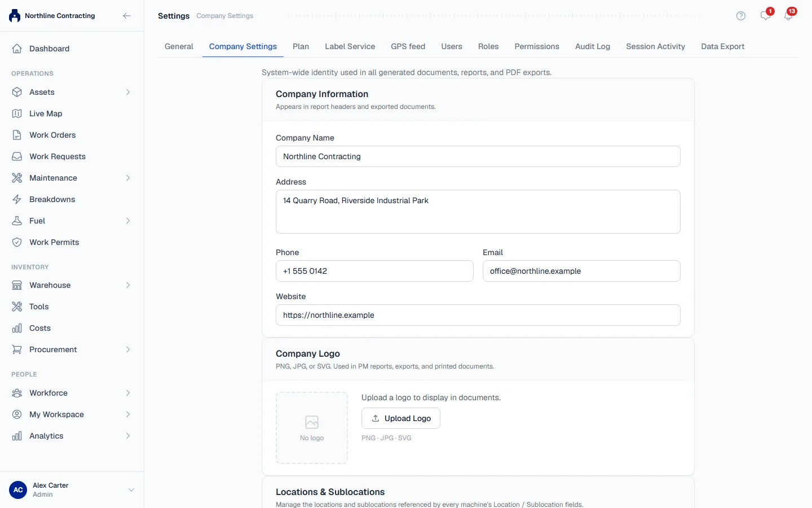The width and height of the screenshot is (812, 508).
Task: Switch to the General tab
Action: click(179, 46)
